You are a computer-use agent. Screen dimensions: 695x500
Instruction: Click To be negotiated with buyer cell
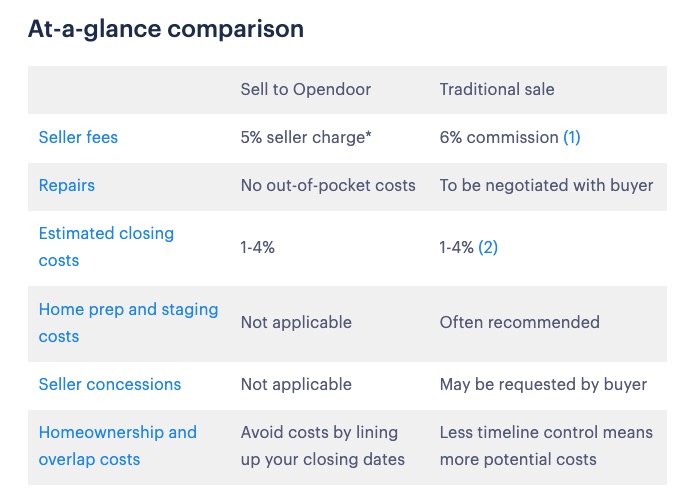point(546,185)
